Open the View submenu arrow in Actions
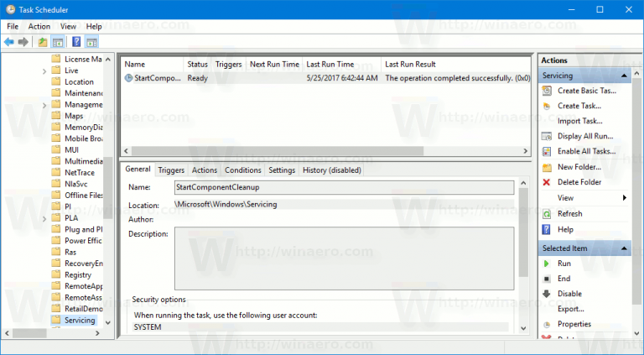 (624, 198)
